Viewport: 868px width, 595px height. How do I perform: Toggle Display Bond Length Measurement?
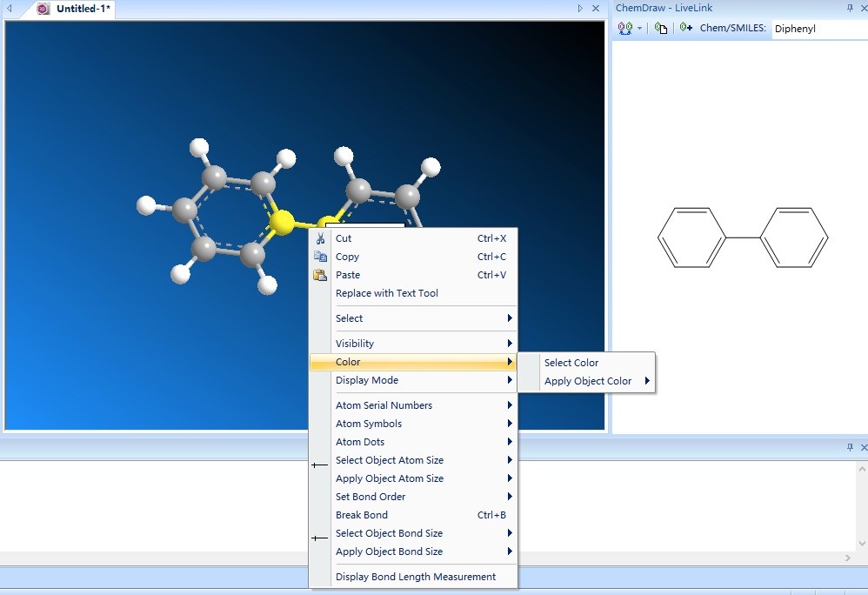pos(415,576)
